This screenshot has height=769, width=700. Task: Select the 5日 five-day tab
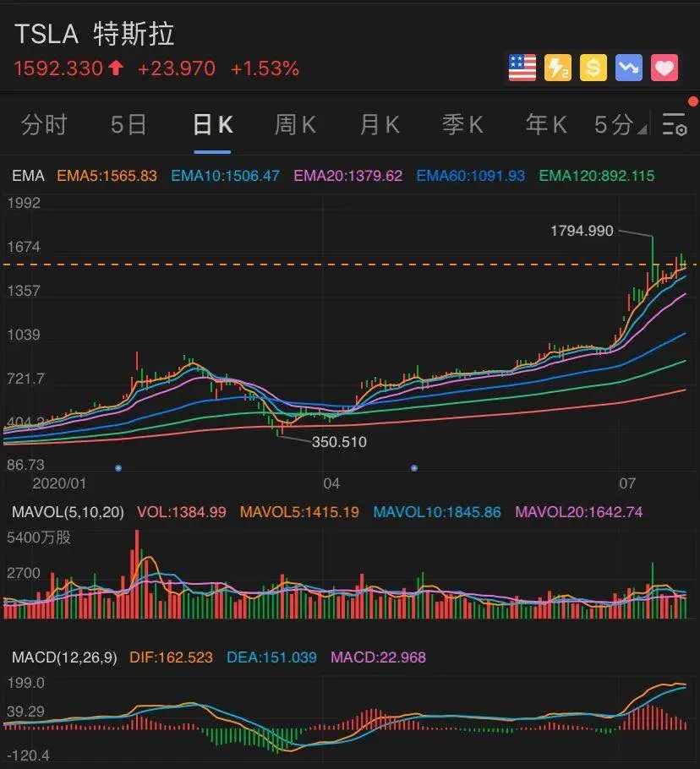129,125
